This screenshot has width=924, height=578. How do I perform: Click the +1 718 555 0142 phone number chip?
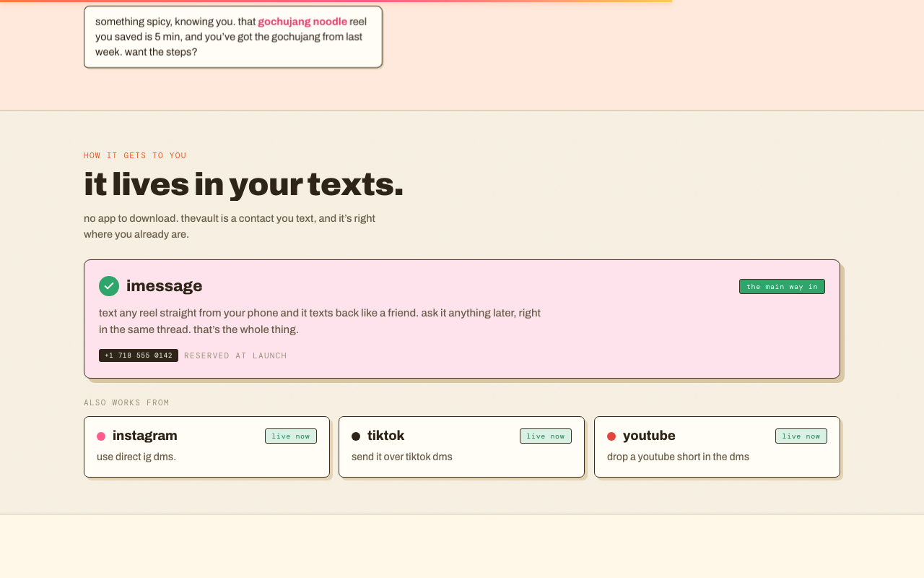coord(139,355)
